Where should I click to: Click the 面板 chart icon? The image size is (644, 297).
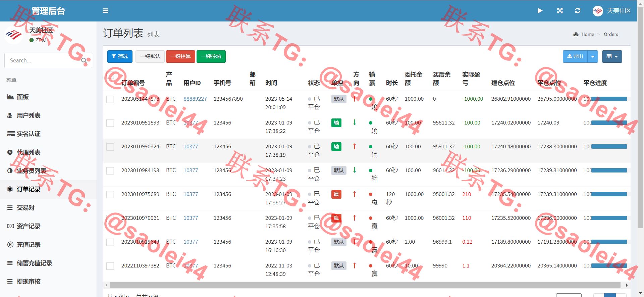tap(10, 97)
